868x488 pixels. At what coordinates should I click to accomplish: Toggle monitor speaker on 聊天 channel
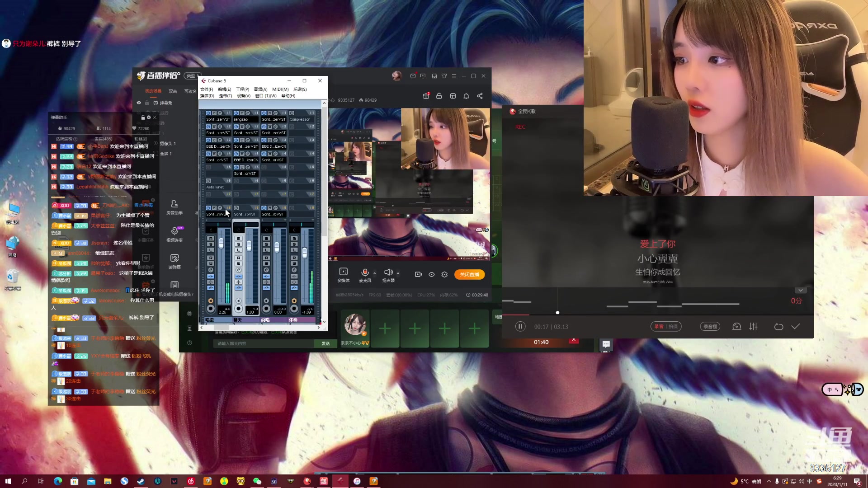(x=239, y=301)
